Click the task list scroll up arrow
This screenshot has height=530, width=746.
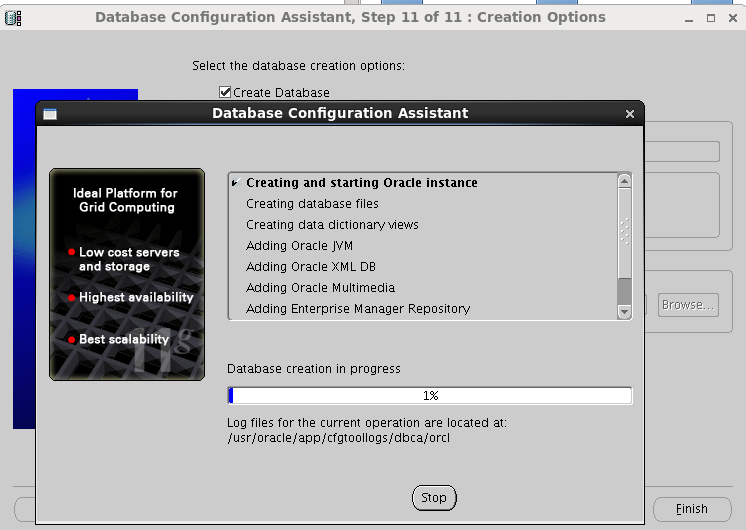[x=624, y=181]
